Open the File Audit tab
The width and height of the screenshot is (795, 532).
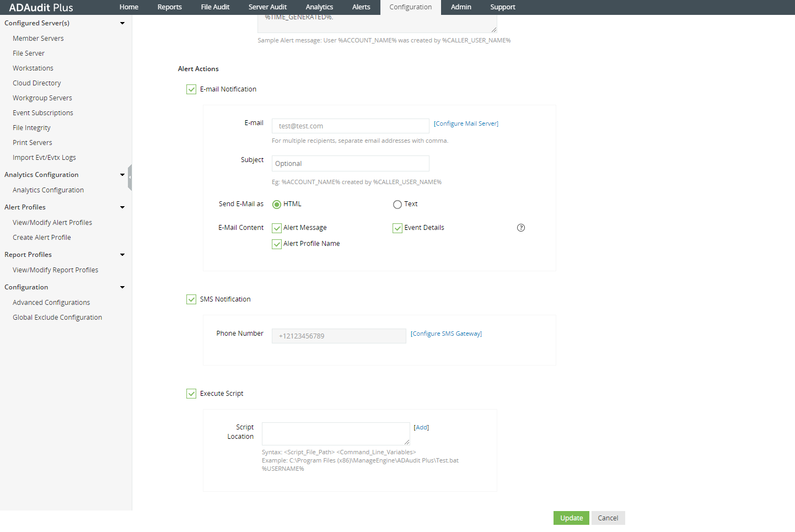tap(215, 7)
